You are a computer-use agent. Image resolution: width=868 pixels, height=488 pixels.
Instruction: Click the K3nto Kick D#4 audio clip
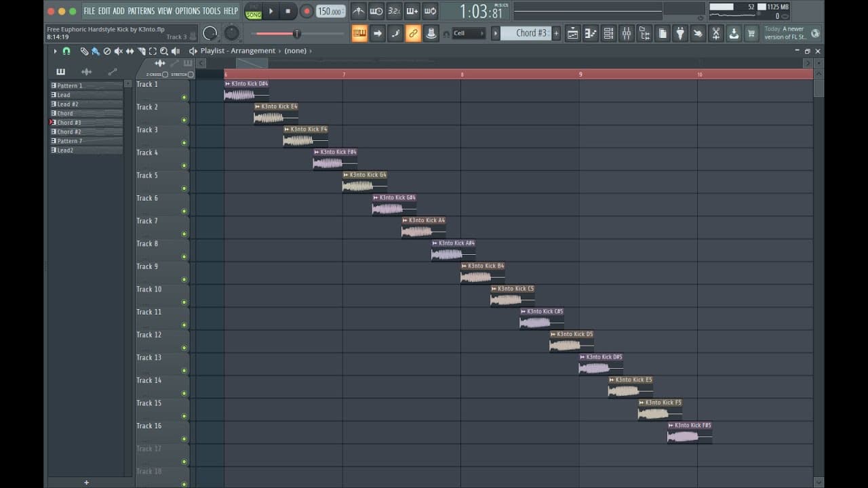(246, 91)
